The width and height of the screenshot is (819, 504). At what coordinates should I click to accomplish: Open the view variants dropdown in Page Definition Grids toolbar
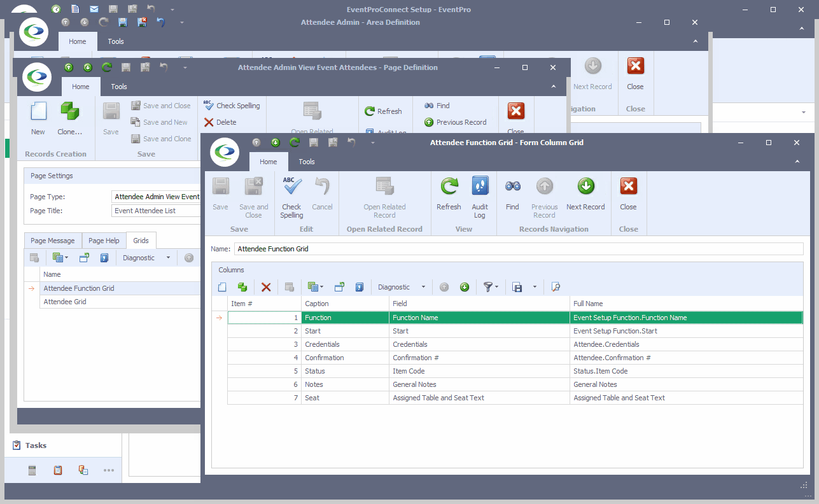60,258
